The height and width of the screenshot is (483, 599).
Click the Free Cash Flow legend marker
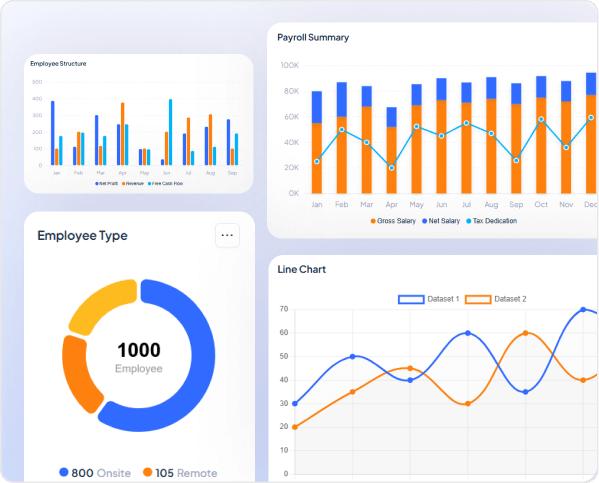point(150,184)
